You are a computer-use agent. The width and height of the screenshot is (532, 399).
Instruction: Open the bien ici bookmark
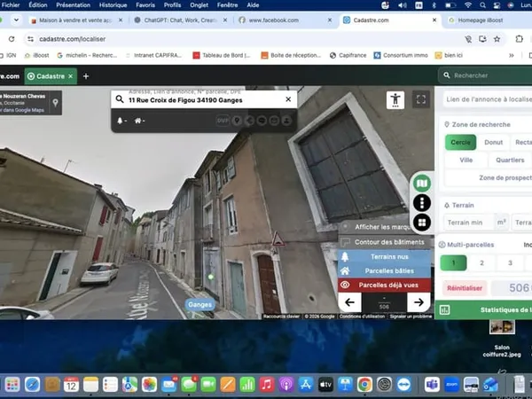coord(449,55)
